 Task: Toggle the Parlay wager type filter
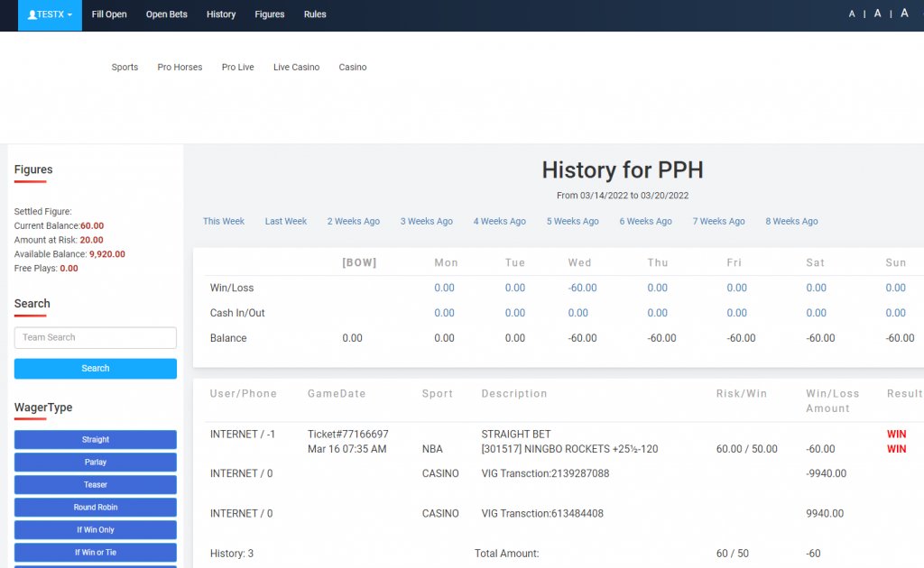coord(95,462)
